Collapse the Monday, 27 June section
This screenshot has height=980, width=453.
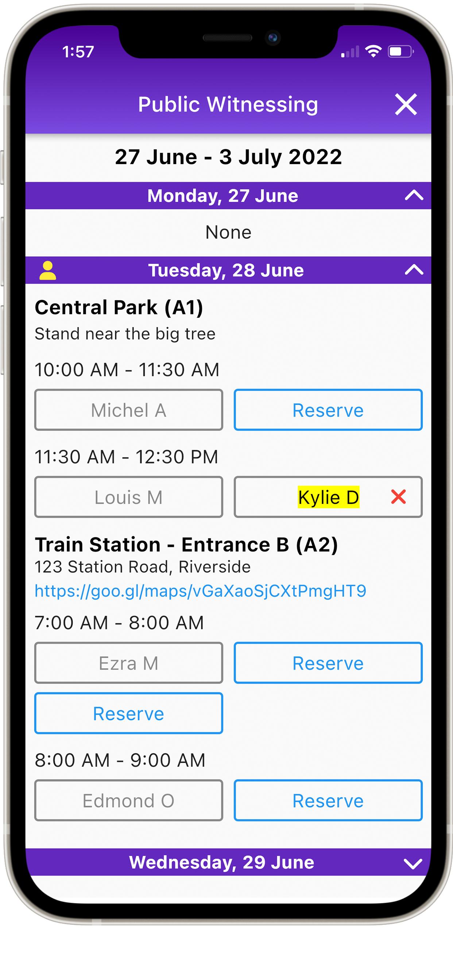tap(414, 195)
